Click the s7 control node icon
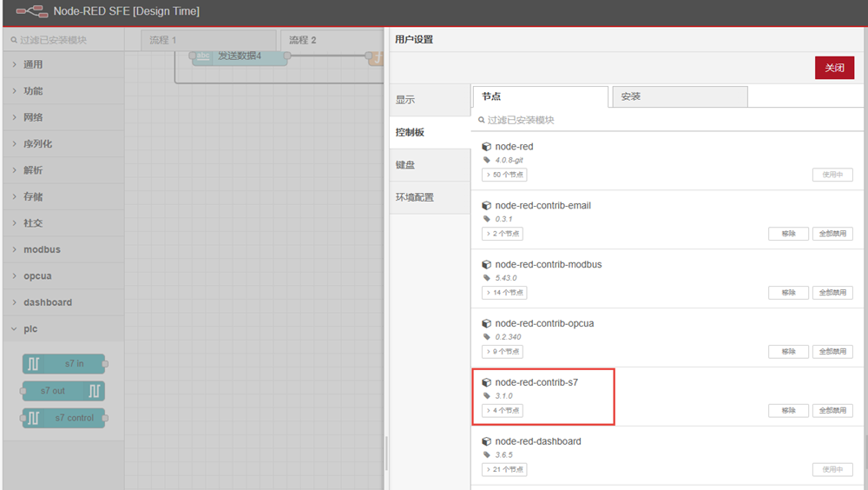 click(33, 417)
